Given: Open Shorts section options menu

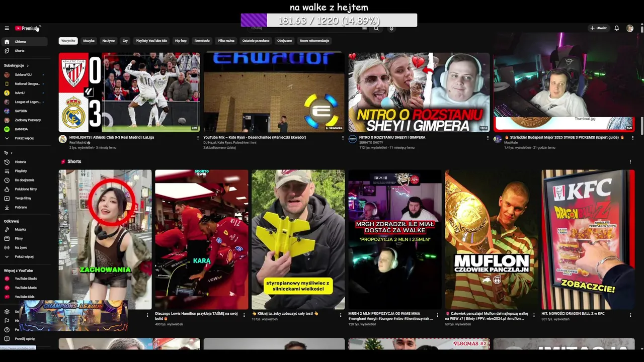Looking at the screenshot, I should coord(630,162).
